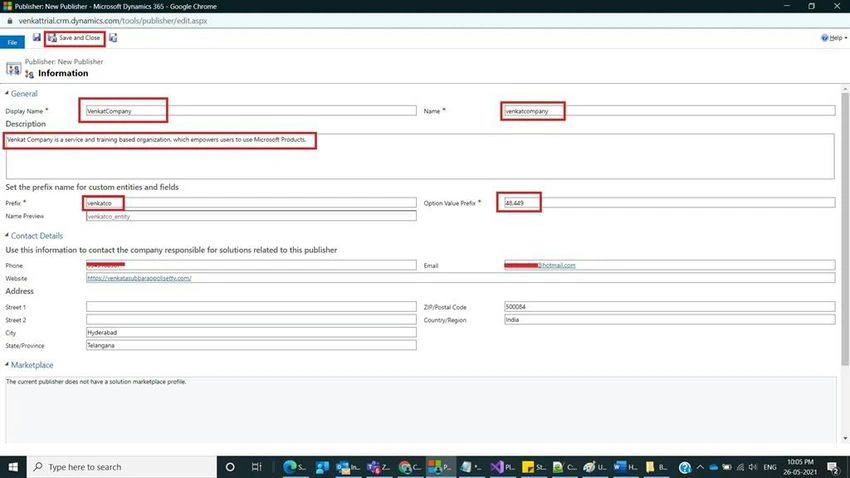Open the notification center icon
The image size is (850, 478).
834,467
